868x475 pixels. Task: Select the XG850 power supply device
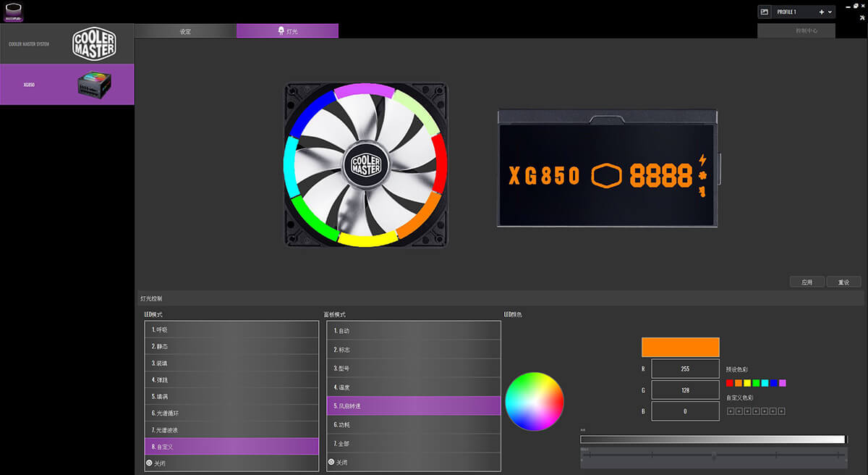tap(67, 84)
